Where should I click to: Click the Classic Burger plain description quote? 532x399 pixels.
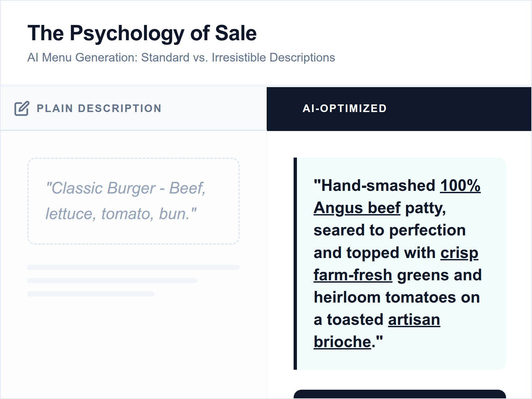tap(125, 200)
